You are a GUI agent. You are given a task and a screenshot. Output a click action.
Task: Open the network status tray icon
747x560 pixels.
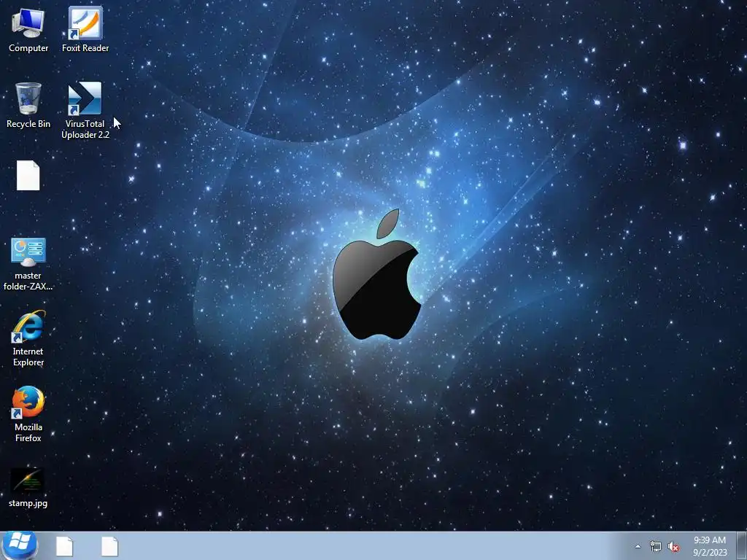[x=656, y=547]
